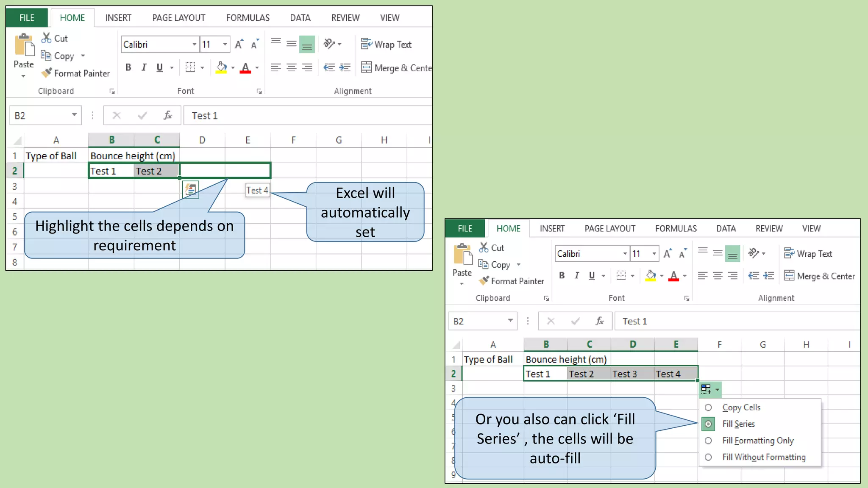
Task: Open FILE tab in left Excel window
Action: pyautogui.click(x=27, y=18)
